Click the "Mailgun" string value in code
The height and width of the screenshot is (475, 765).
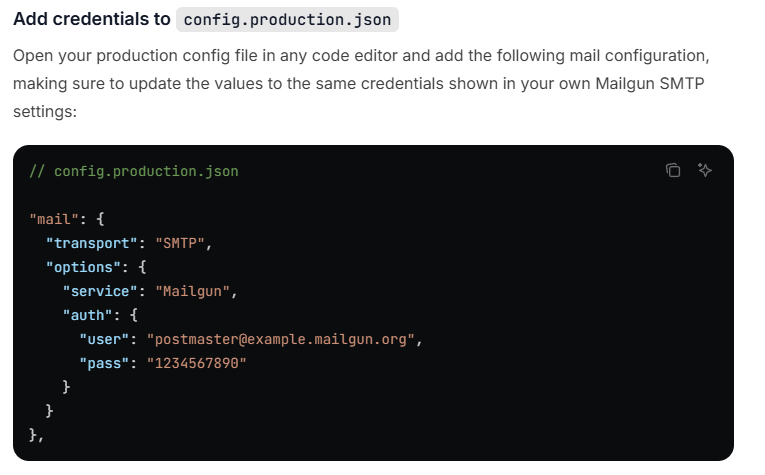[x=192, y=291]
